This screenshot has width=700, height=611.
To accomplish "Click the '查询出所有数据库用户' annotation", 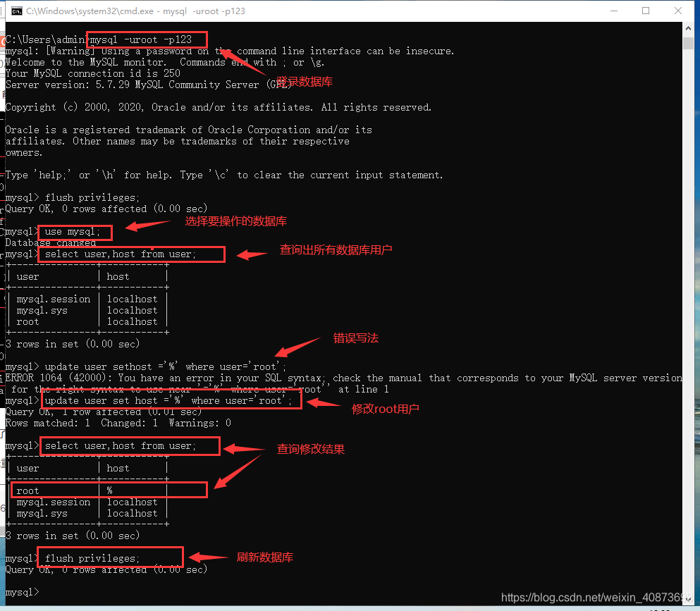I will pyautogui.click(x=336, y=249).
